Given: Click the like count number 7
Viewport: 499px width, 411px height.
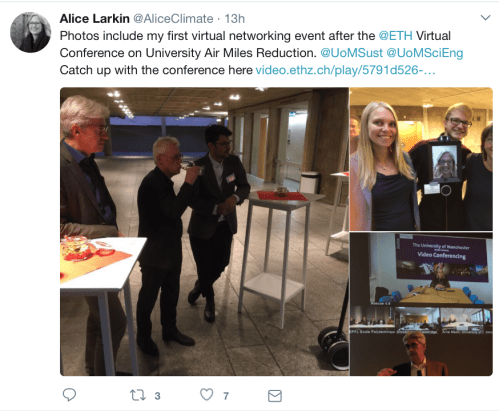Looking at the screenshot, I should point(226,396).
